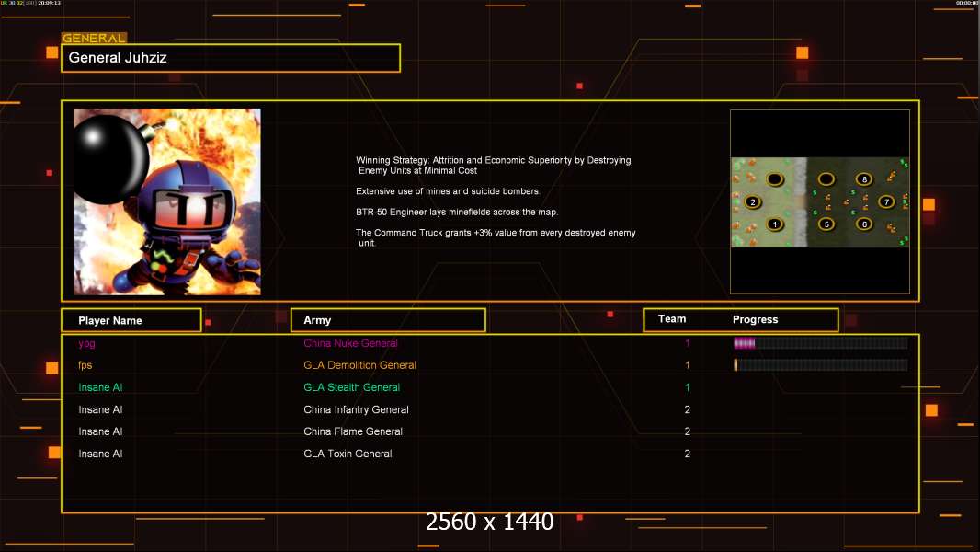The width and height of the screenshot is (980, 552).
Task: Select Insane AI in the China Flame row
Action: (x=100, y=431)
